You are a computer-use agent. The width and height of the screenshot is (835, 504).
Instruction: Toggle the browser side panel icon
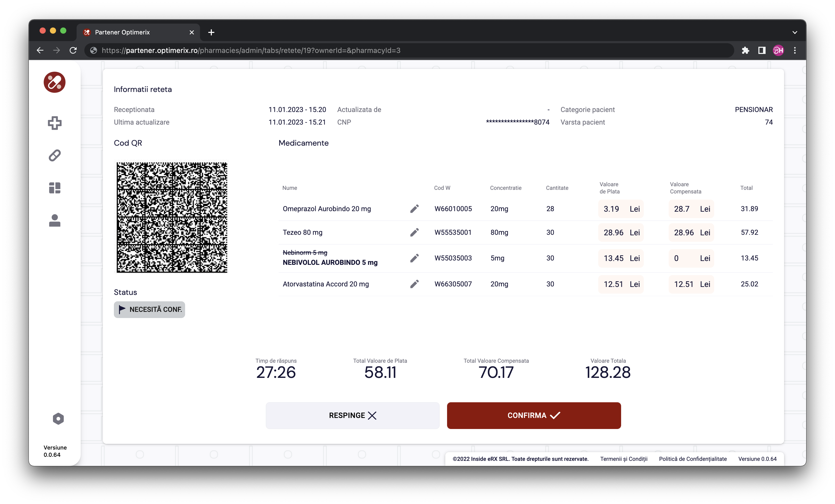pyautogui.click(x=762, y=50)
